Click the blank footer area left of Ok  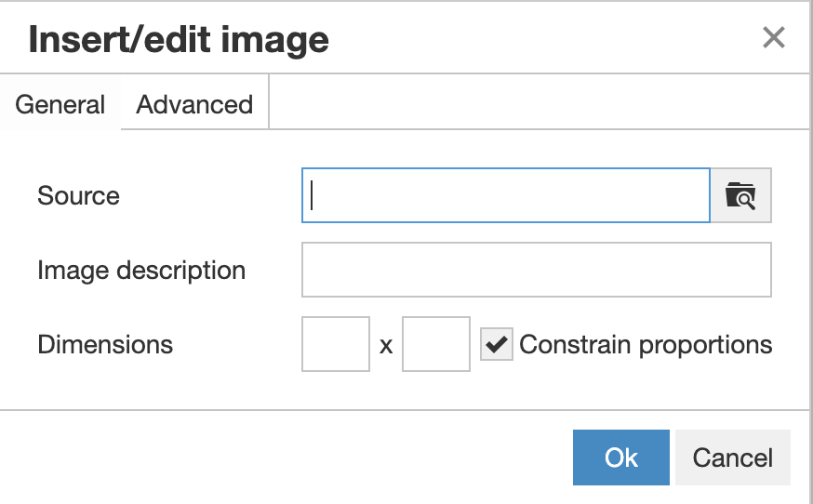tap(287, 458)
